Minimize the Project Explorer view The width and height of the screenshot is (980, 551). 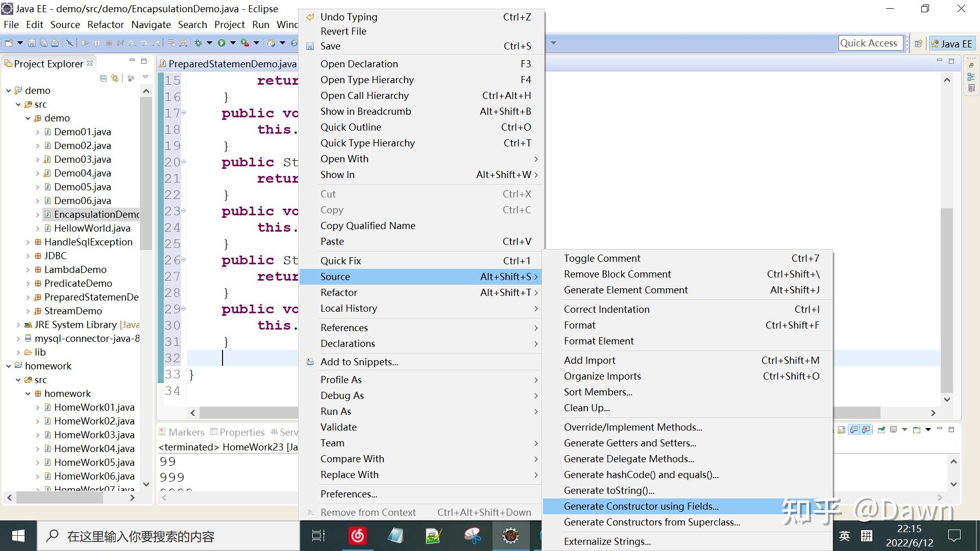click(x=132, y=61)
